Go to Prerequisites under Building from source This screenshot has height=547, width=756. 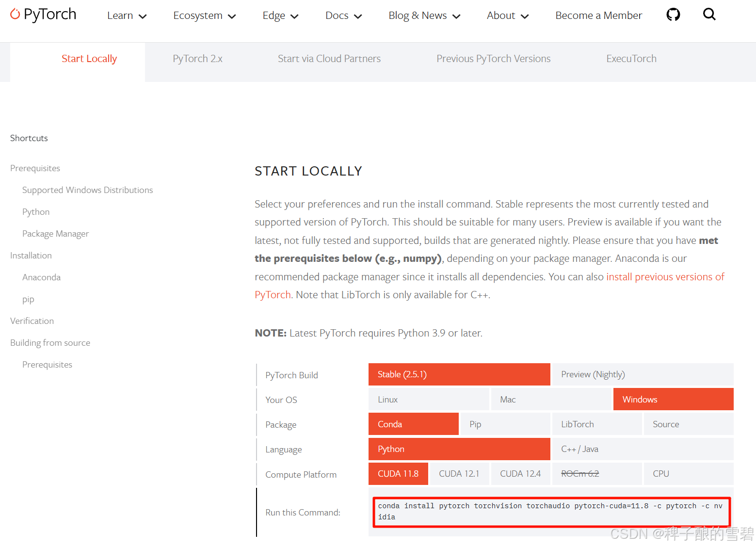[47, 365]
